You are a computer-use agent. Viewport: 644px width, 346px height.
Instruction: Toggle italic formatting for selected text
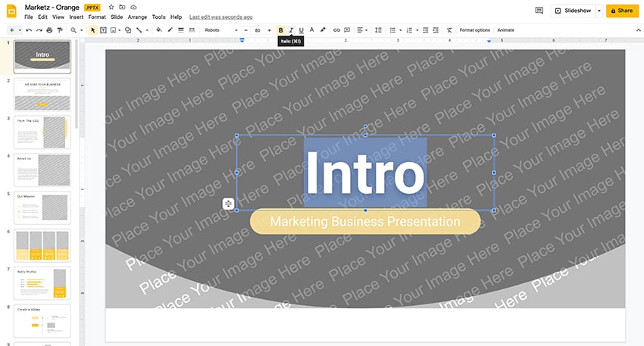click(291, 30)
